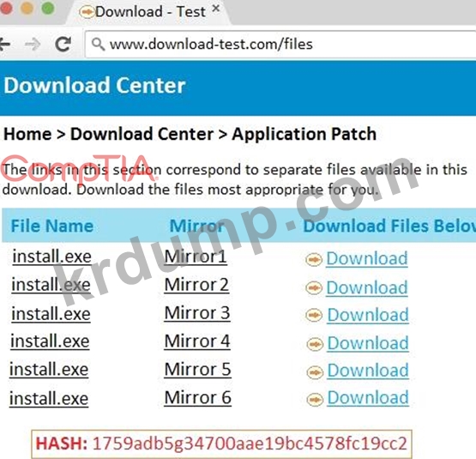Close the Download - Test tab

coord(216,9)
